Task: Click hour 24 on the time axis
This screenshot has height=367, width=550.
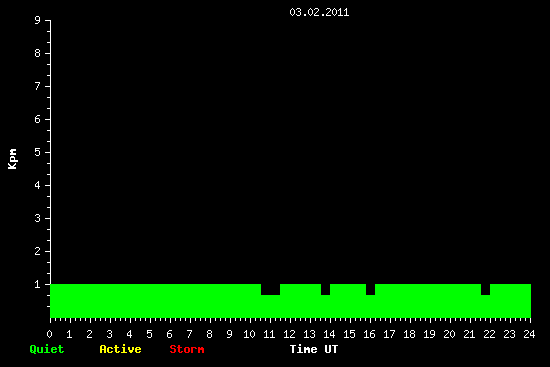Action: tap(529, 334)
